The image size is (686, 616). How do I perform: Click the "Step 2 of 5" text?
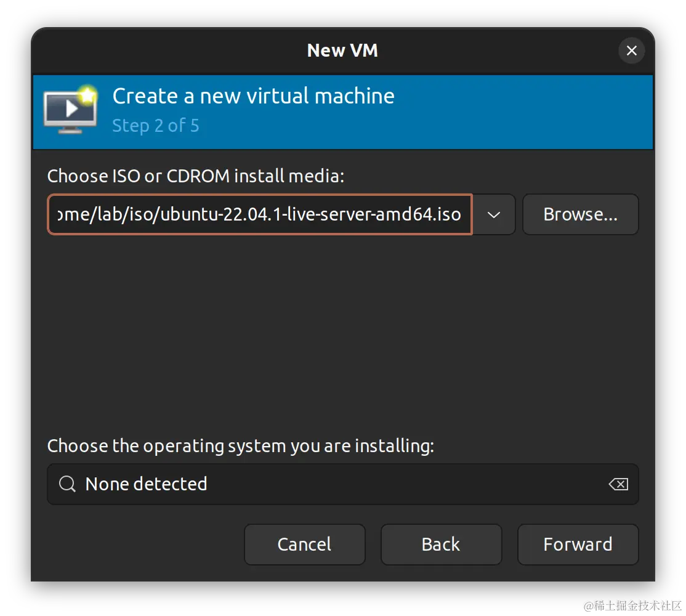point(156,126)
